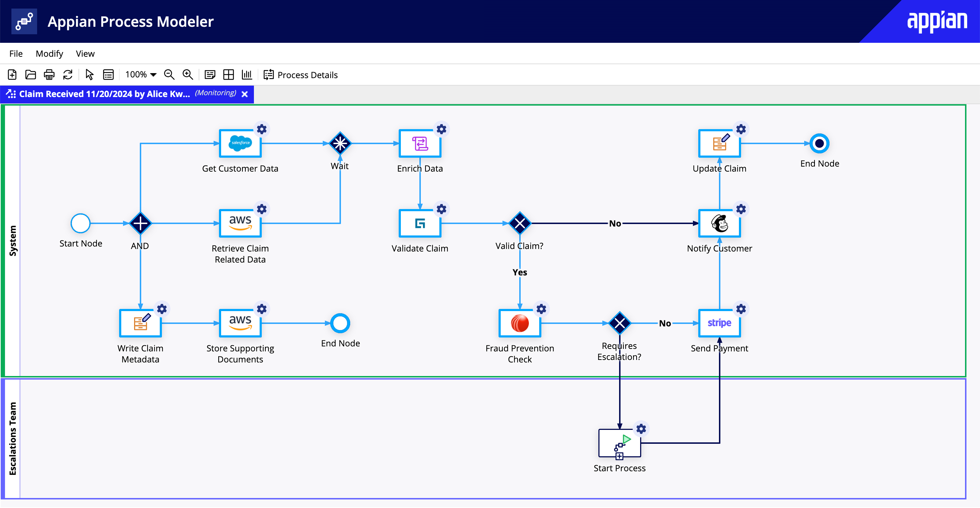Select the Wait gateway diamond
This screenshot has width=980, height=508.
point(340,143)
